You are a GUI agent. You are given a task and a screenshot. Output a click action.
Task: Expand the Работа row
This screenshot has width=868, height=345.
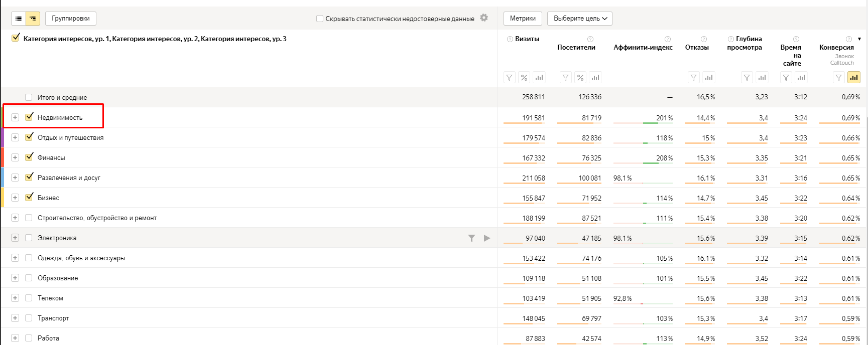tap(15, 338)
